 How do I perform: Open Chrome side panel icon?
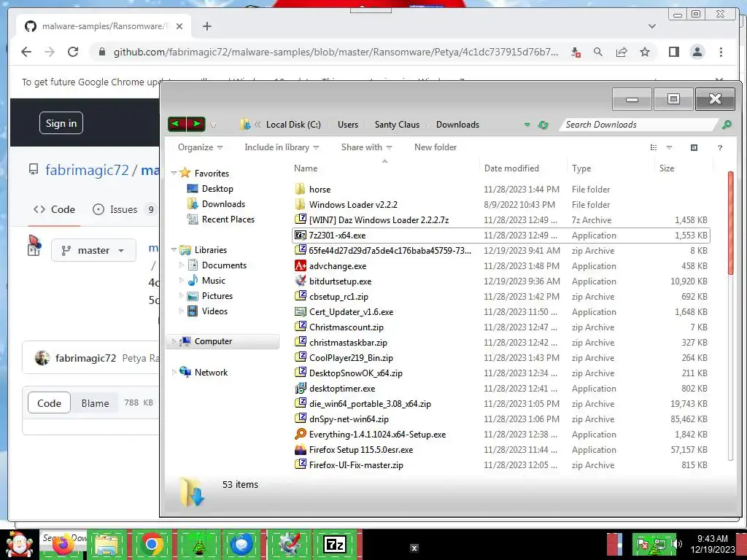(x=673, y=52)
